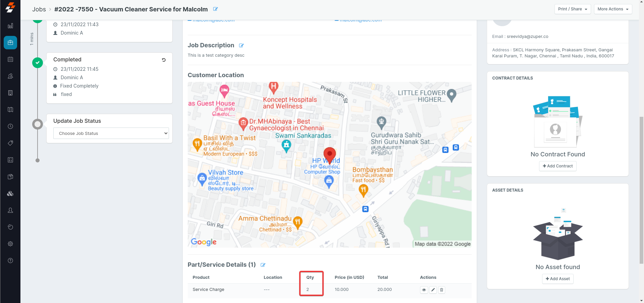The height and width of the screenshot is (303, 644).
Task: Click the Little Flower Higher school marker
Action: tap(452, 95)
